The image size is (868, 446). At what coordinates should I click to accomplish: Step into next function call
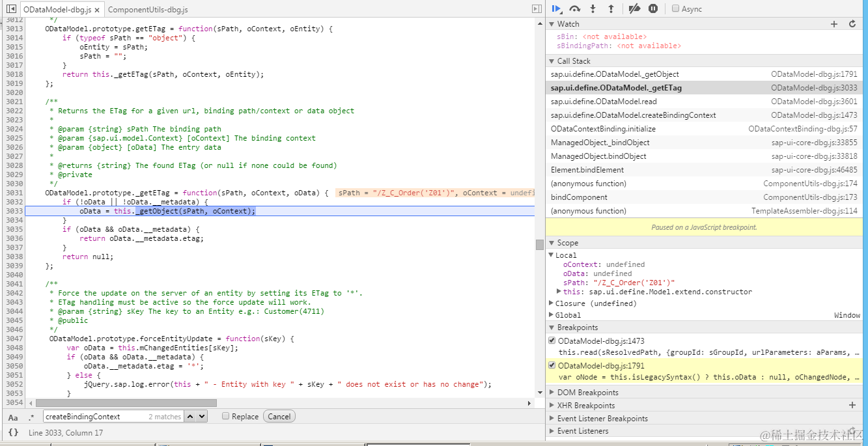coord(593,8)
